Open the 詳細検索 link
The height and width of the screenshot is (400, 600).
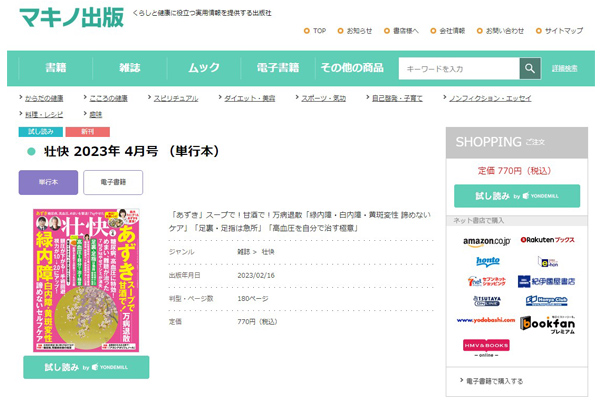click(x=564, y=68)
